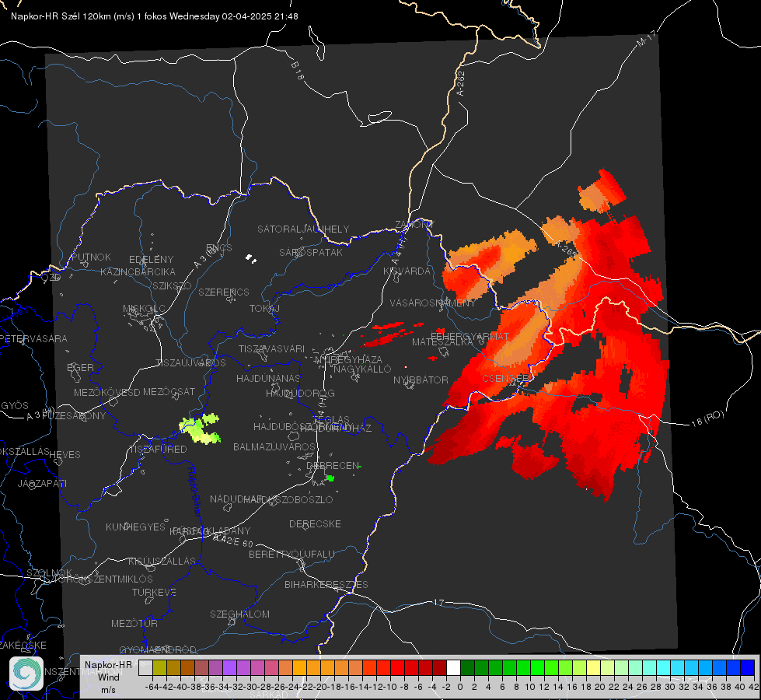Select the TOKAJ label
The height and width of the screenshot is (700, 761).
[x=264, y=309]
